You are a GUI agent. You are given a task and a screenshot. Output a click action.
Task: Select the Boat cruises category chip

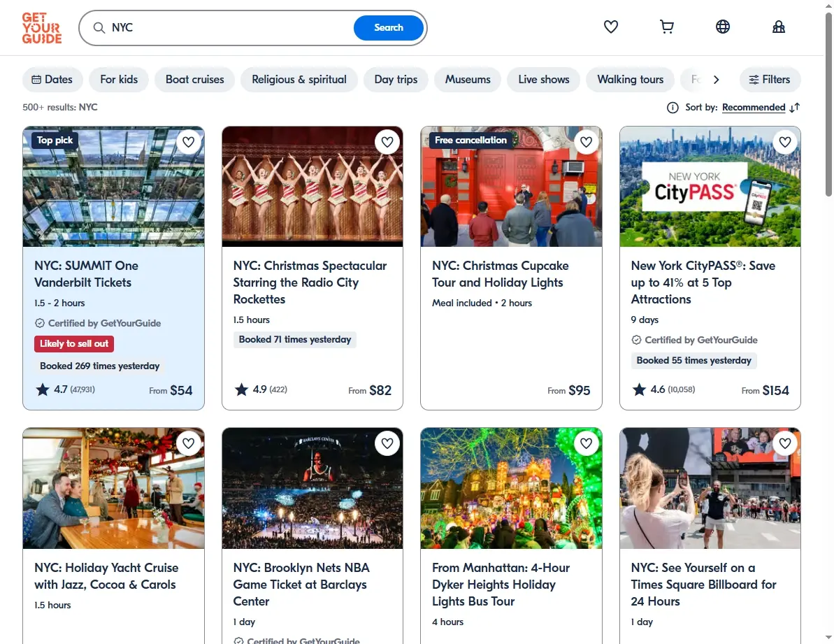pos(194,79)
